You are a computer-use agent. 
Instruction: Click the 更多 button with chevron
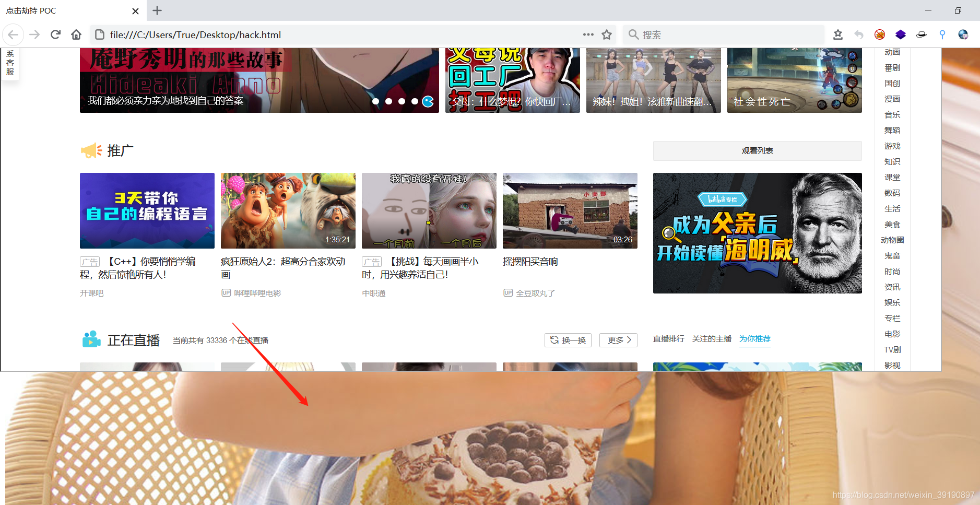pyautogui.click(x=619, y=340)
